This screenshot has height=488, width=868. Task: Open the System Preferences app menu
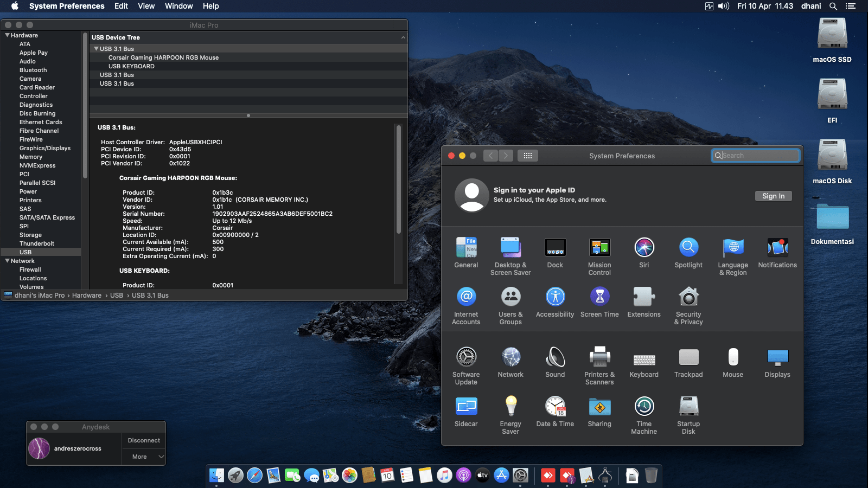(x=67, y=6)
